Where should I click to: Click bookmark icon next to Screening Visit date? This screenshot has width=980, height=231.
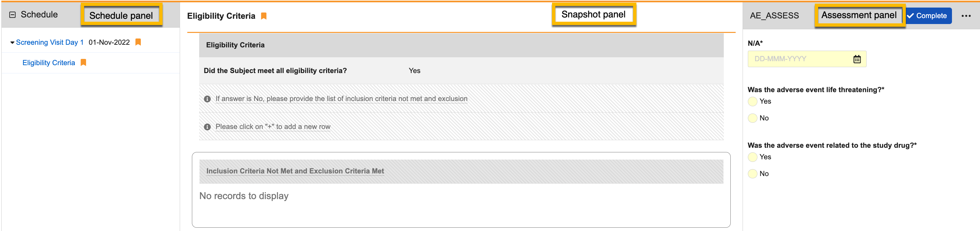138,42
